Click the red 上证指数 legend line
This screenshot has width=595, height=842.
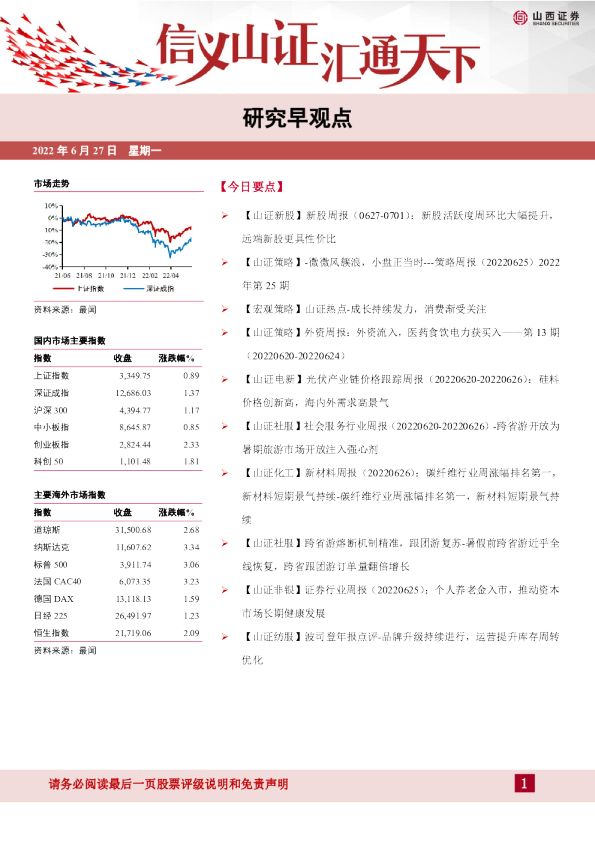coord(63,288)
